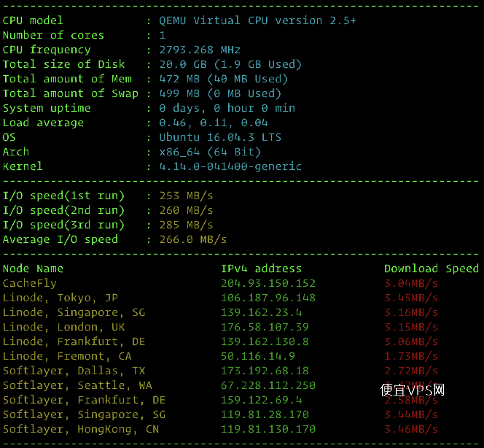Select IP address 106.187.96.148
This screenshot has width=484, height=448.
coord(268,298)
